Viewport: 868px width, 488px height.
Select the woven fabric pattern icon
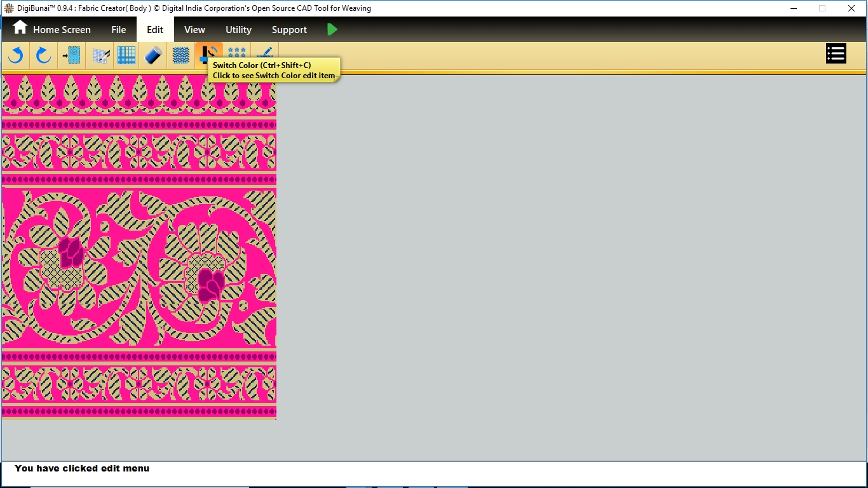coord(181,55)
